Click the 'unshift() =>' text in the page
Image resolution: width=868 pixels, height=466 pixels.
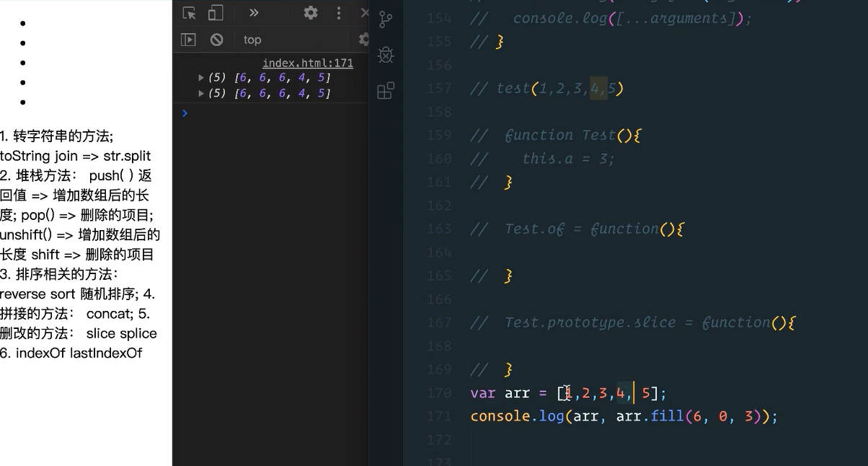pos(37,234)
